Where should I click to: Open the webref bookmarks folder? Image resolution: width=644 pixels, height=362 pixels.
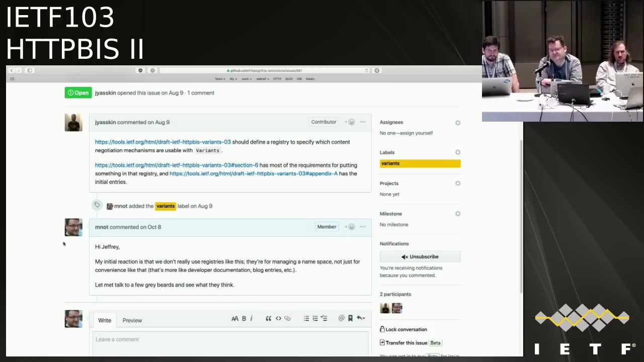[x=263, y=79]
